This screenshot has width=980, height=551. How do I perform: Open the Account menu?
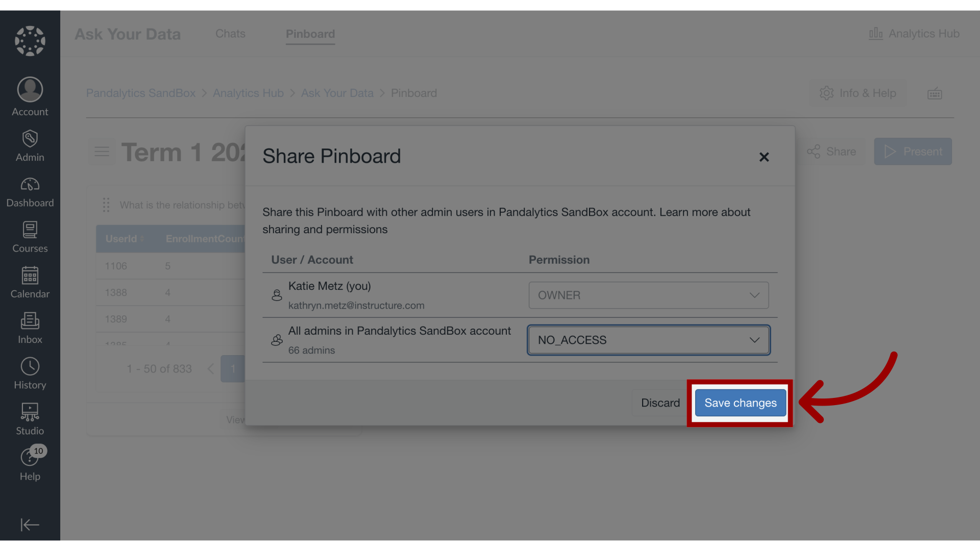coord(30,97)
